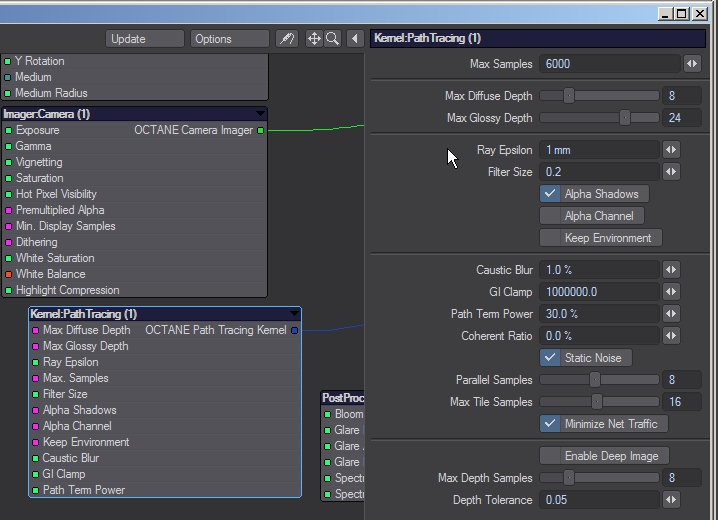Click the Filter Size stepper arrows
The height and width of the screenshot is (520, 718).
coord(671,172)
